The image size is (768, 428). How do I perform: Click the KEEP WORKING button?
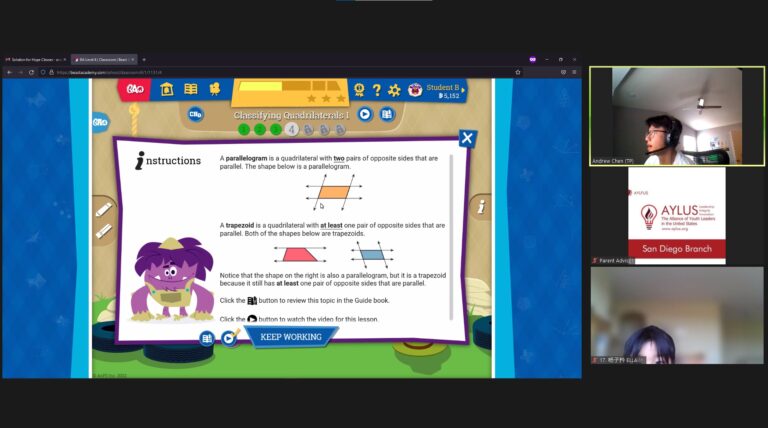point(291,337)
